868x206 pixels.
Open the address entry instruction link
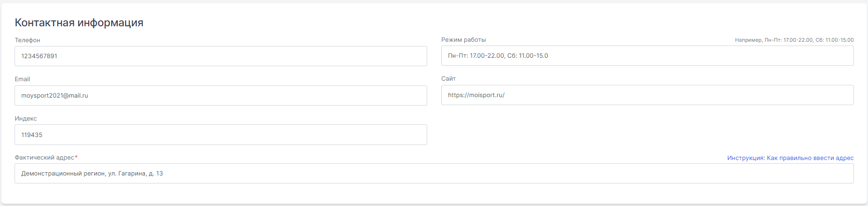pyautogui.click(x=790, y=158)
